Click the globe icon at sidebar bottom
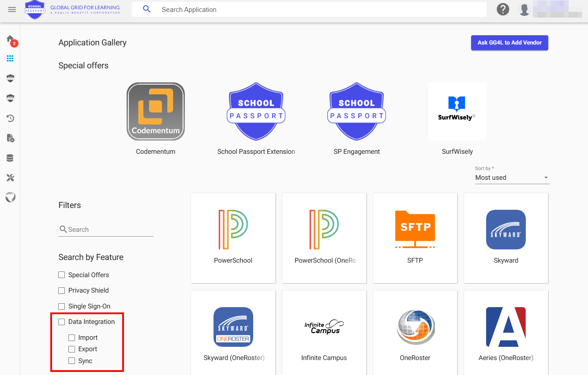588x375 pixels. coord(10,197)
